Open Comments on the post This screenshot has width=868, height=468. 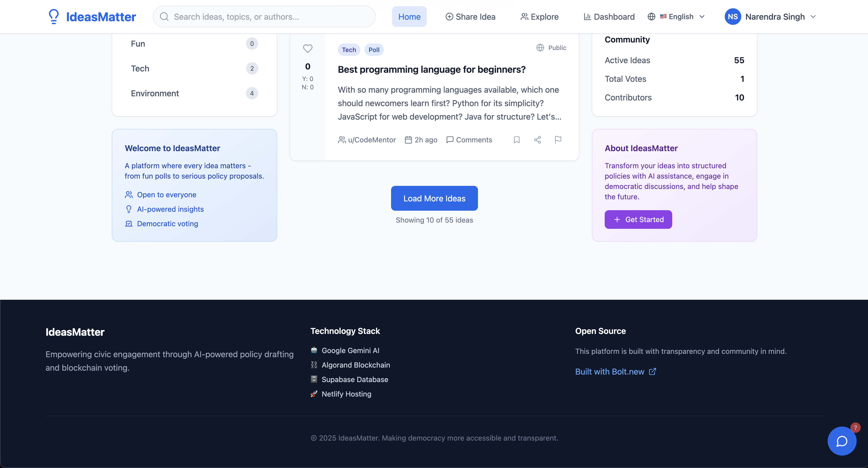click(469, 140)
